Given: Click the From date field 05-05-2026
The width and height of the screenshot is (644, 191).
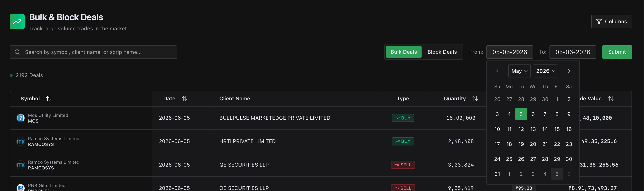Looking at the screenshot, I should 510,52.
